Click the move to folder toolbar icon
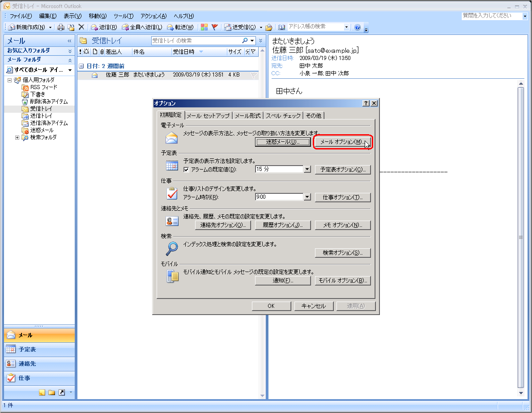 [71, 27]
